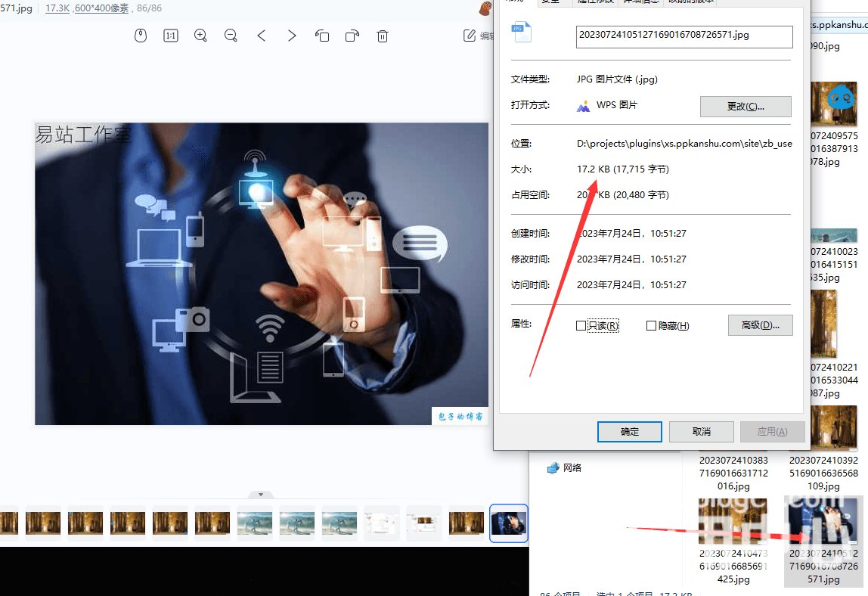Viewport: 868px width, 596px height.
Task: Select file ending 109.jpg in Explorer
Action: 823,473
